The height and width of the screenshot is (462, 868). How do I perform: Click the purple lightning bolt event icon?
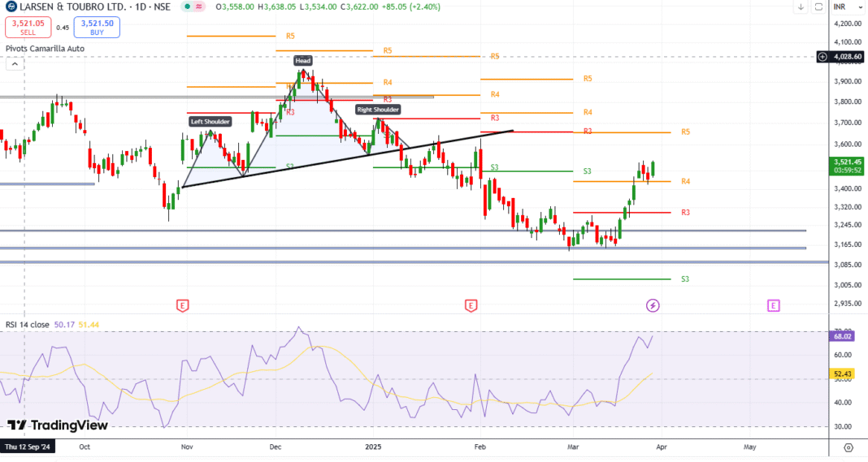[653, 305]
